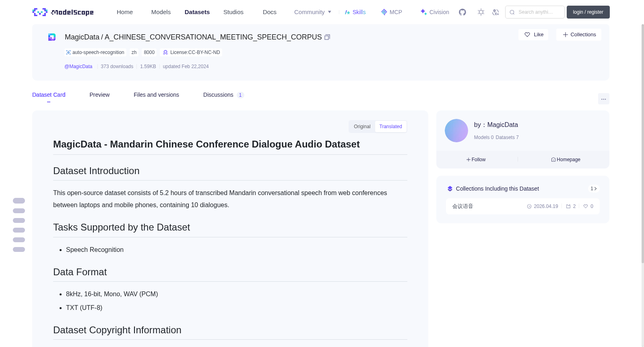
Task: Click the Dataset Copyright Information heading
Action: (x=117, y=330)
